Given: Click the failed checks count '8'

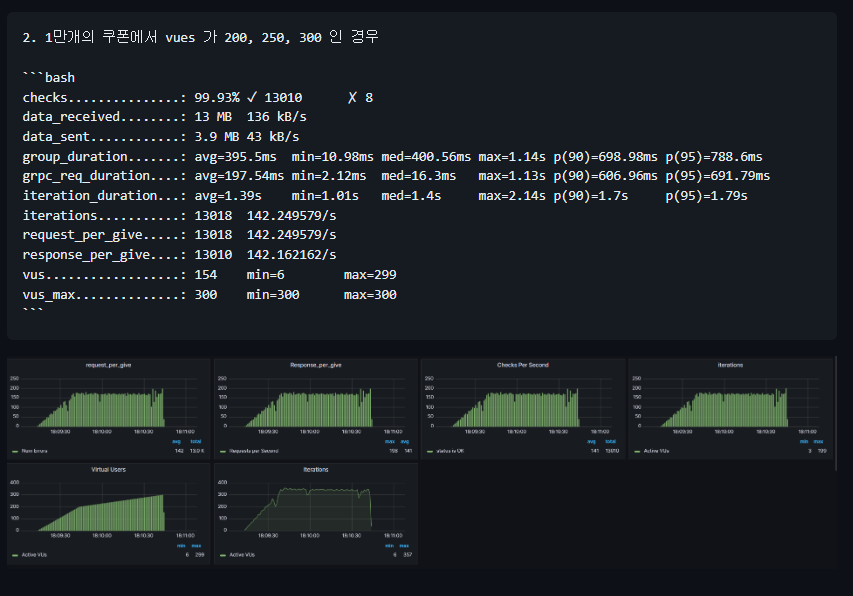Looking at the screenshot, I should tap(369, 97).
